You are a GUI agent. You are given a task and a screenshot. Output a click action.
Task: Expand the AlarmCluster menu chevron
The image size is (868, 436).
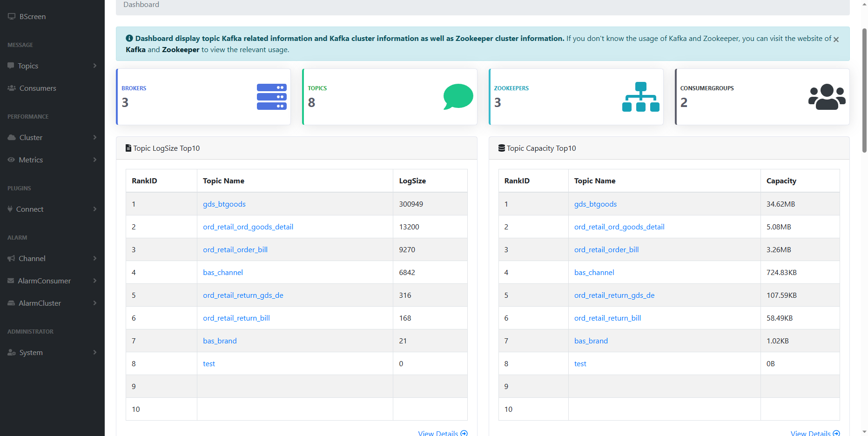tap(95, 303)
